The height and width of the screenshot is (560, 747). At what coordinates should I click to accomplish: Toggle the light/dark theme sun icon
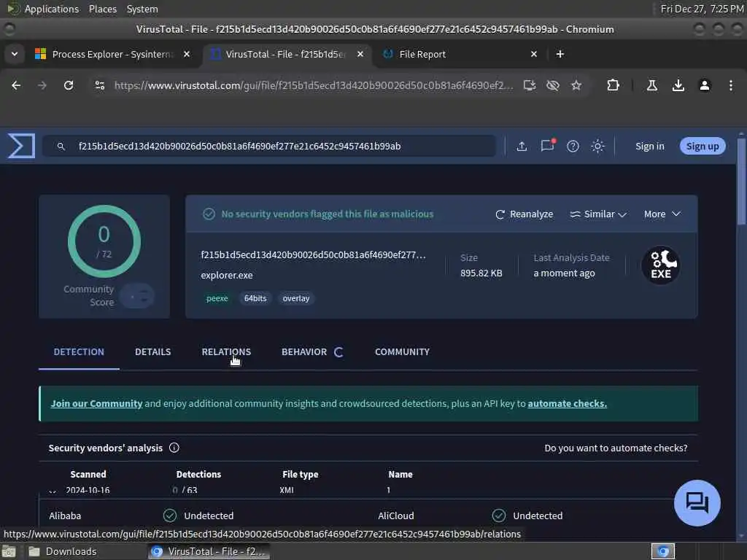[x=597, y=146]
